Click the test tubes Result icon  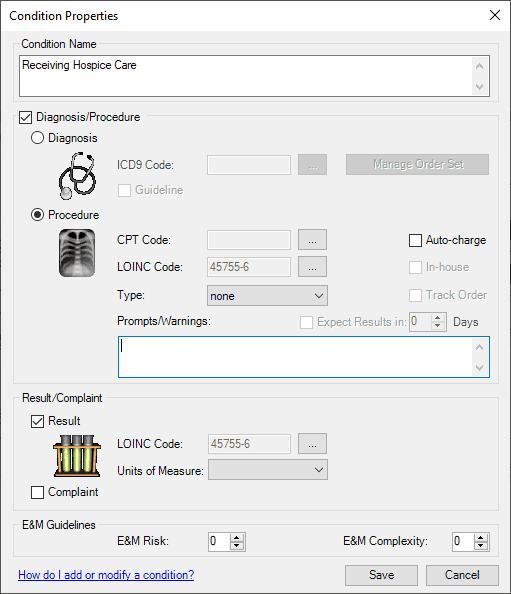pos(77,456)
